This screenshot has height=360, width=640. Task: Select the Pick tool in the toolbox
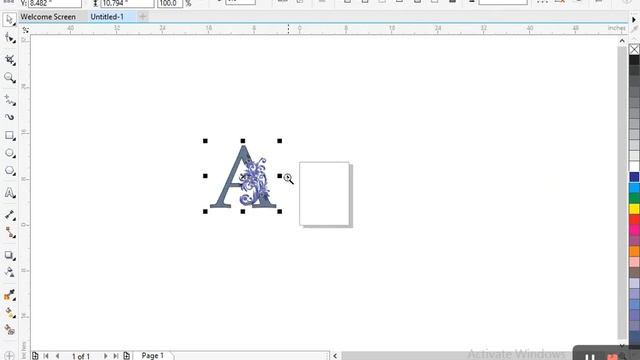coord(9,20)
